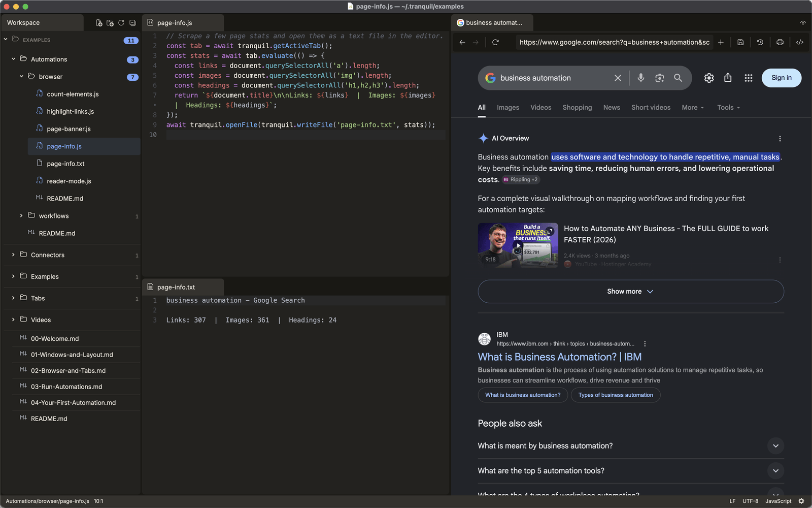Switch to the Short videos search tab
The height and width of the screenshot is (508, 812).
tap(651, 108)
